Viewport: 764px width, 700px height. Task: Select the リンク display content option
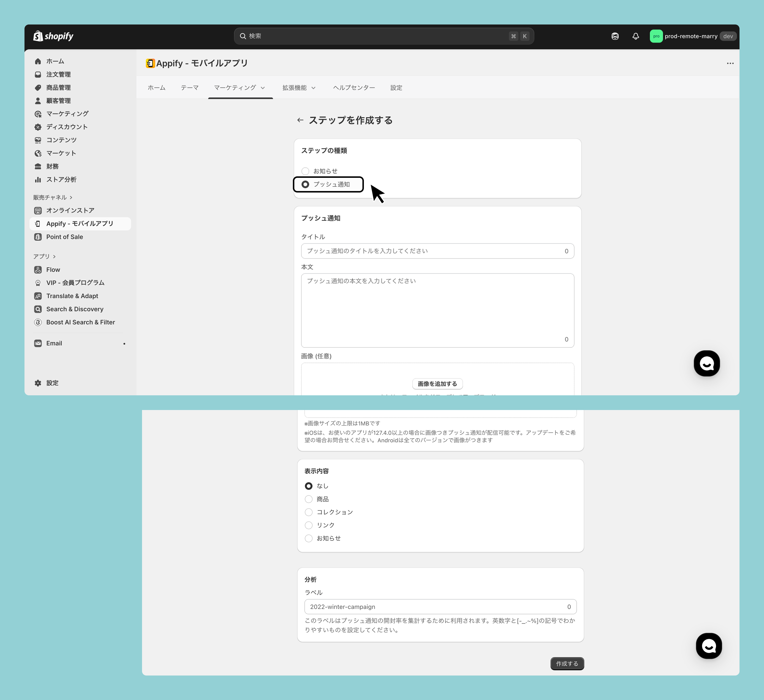pyautogui.click(x=309, y=525)
